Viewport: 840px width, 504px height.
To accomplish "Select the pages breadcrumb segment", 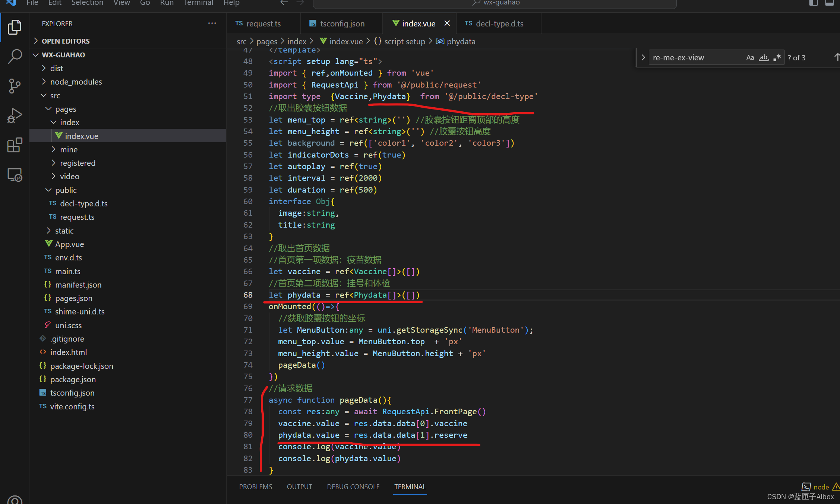I will (x=267, y=41).
